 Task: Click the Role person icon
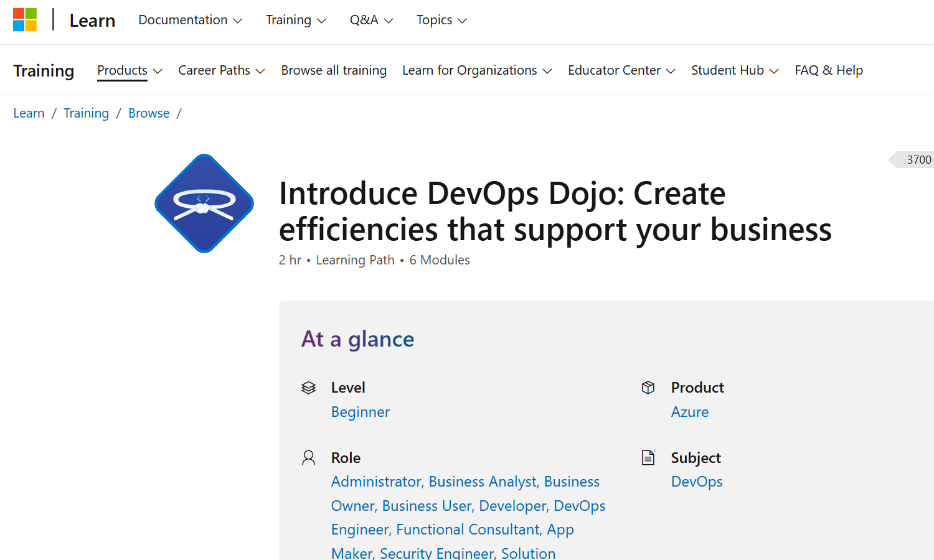coord(309,458)
